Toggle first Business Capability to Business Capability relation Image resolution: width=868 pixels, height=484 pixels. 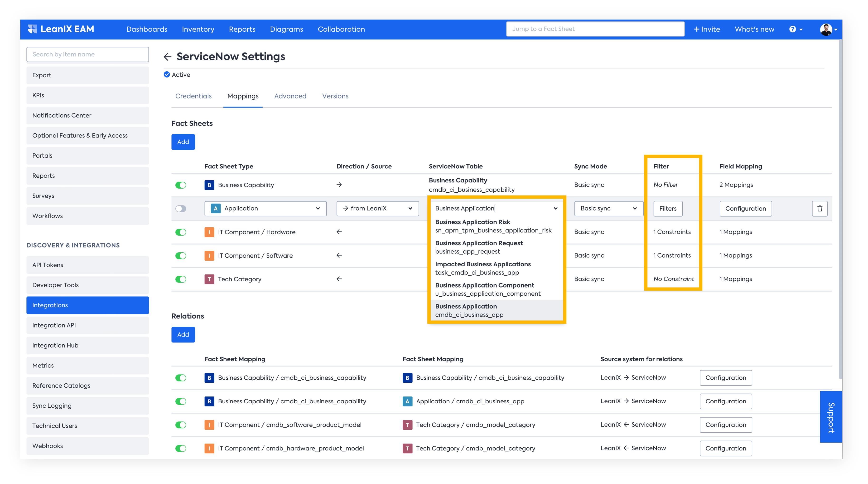click(181, 378)
